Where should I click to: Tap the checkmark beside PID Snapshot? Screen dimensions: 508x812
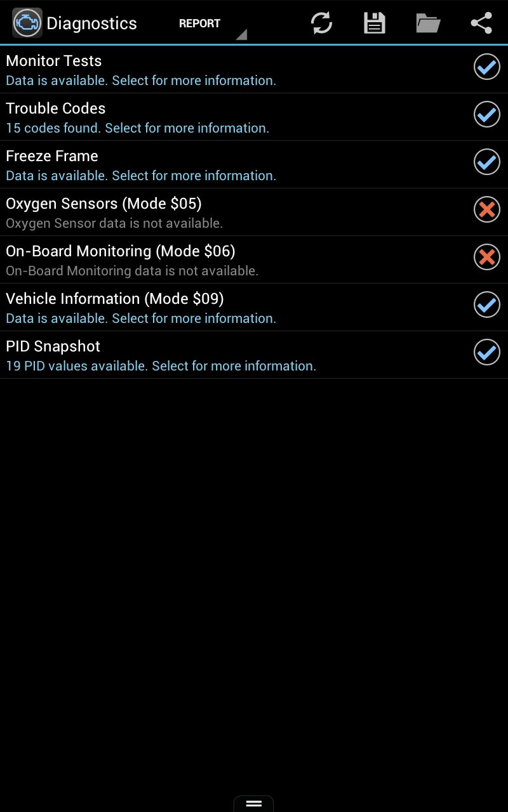486,352
